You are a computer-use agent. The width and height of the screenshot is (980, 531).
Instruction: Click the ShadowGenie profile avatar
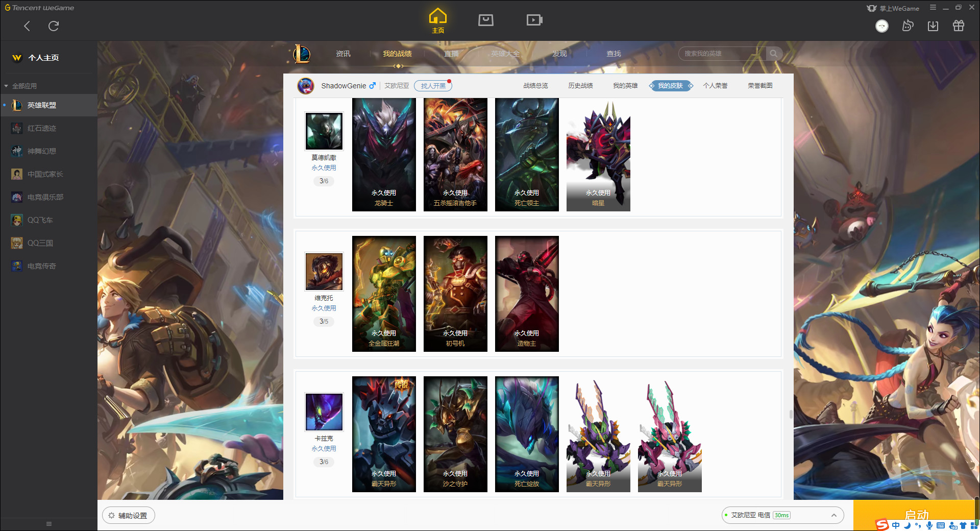tap(306, 86)
